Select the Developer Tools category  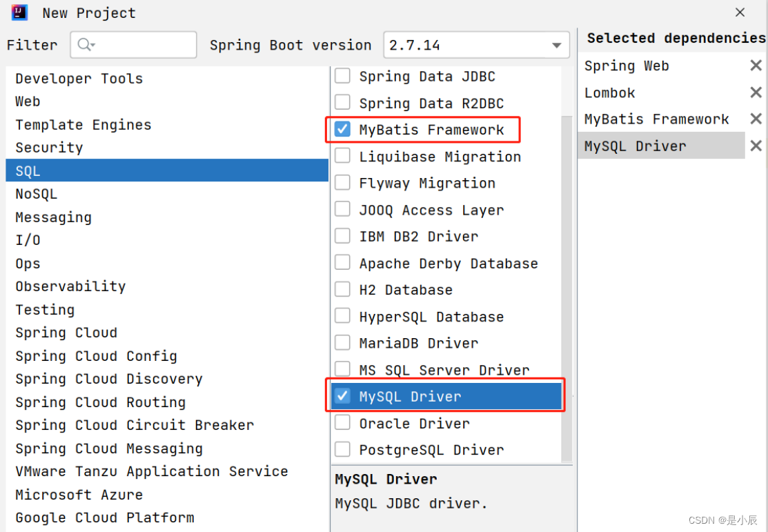[x=167, y=79]
